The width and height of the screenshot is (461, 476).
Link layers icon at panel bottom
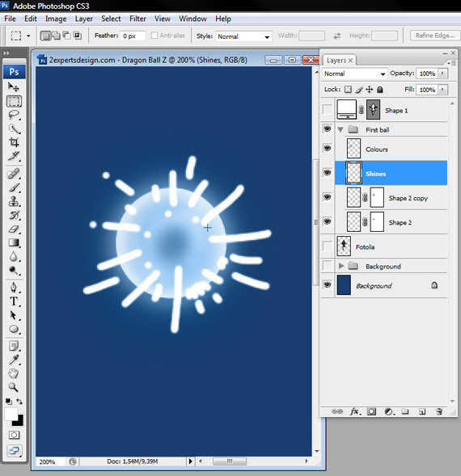(336, 411)
